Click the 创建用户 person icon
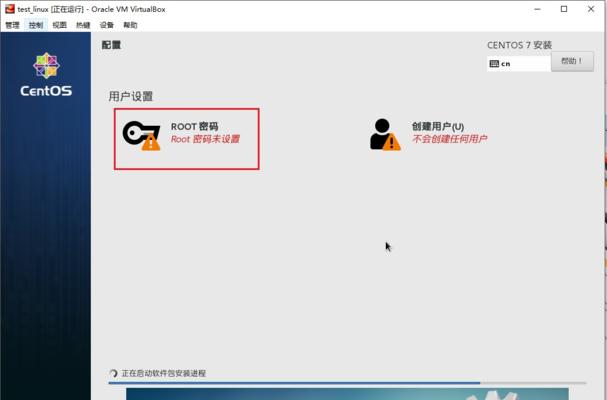 [385, 134]
